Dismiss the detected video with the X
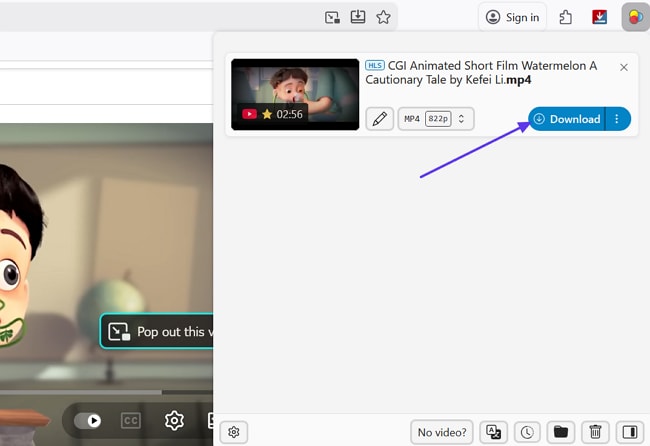650x446 pixels. click(623, 67)
